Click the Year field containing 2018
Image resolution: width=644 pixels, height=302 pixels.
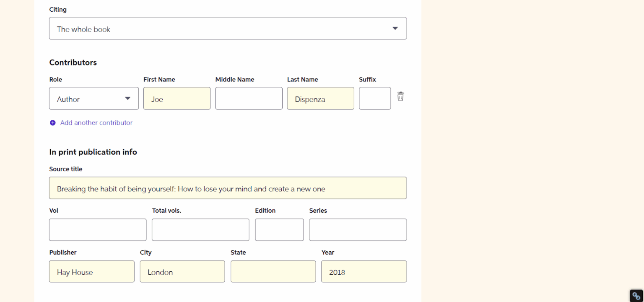click(364, 271)
